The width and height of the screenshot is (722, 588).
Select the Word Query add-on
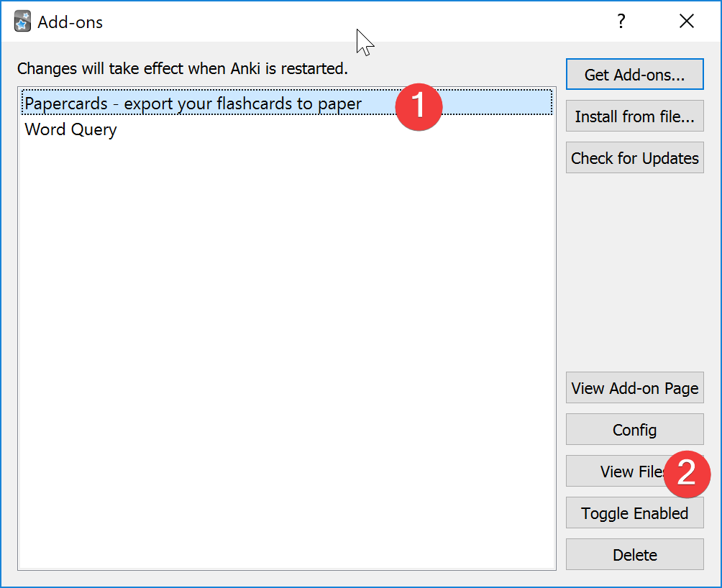pos(286,129)
